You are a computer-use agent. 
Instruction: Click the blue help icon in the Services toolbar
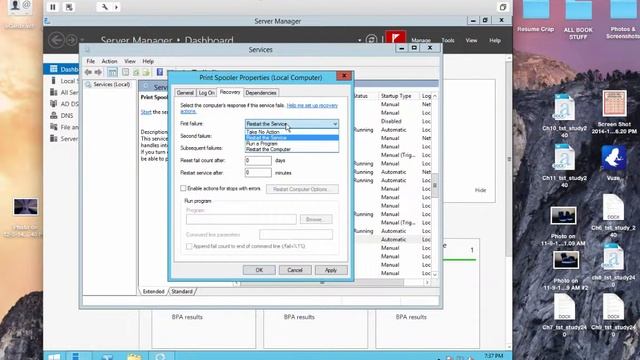click(x=160, y=72)
